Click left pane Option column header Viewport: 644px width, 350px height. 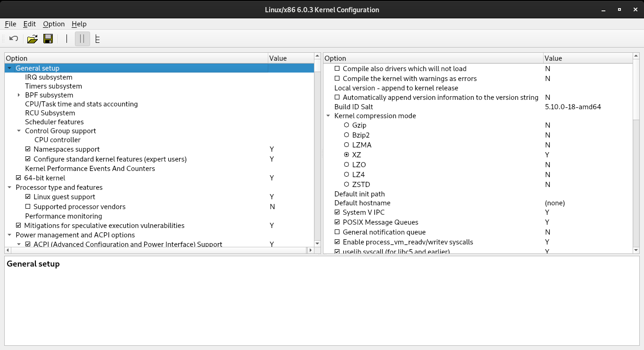[x=136, y=58]
